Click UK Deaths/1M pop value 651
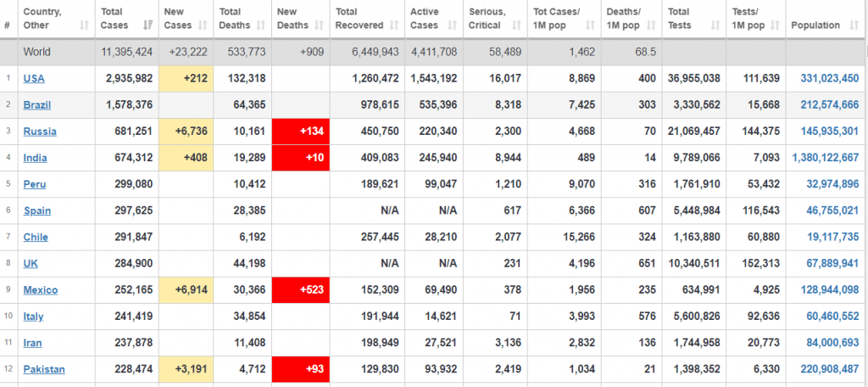 tap(648, 263)
